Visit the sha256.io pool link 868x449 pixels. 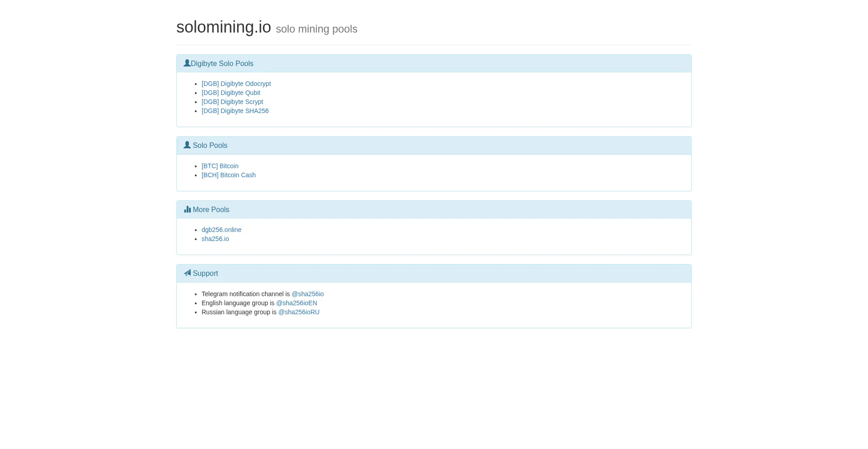215,239
